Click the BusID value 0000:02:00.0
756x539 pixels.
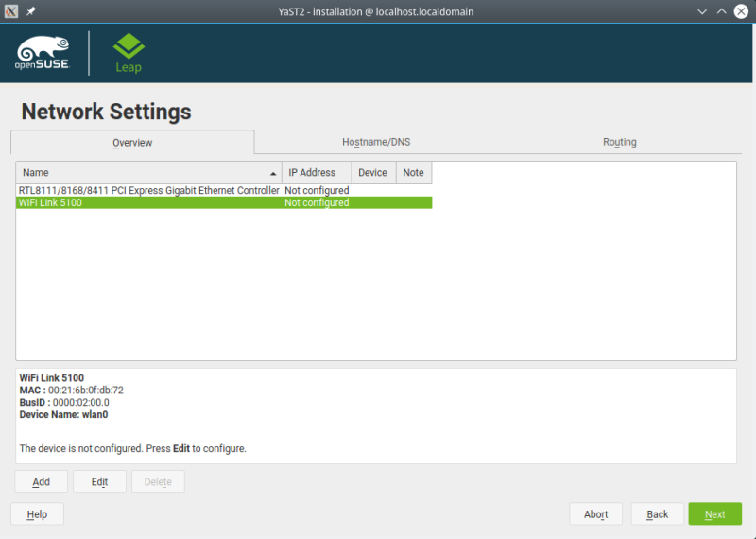81,403
